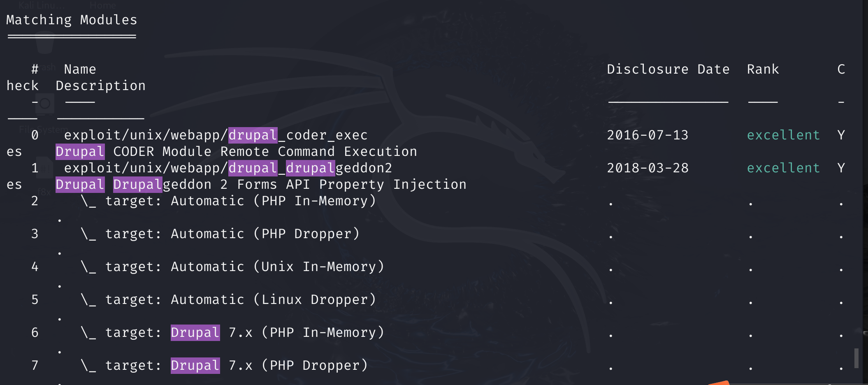This screenshot has width=868, height=385.
Task: Click the Name column header
Action: click(x=80, y=69)
